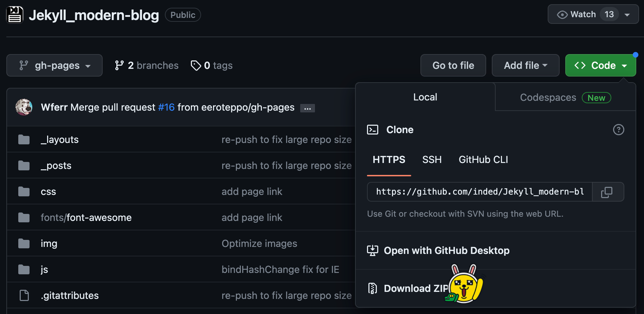View the 0 tags link
Viewport: 644px width, 314px height.
pos(212,65)
